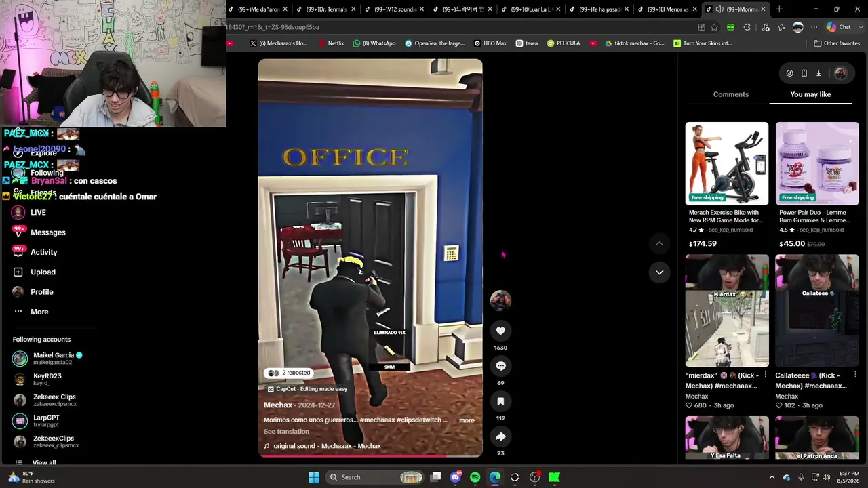This screenshot has width=868, height=488.
Task: Expand following accounts with 'View all'
Action: click(44, 462)
